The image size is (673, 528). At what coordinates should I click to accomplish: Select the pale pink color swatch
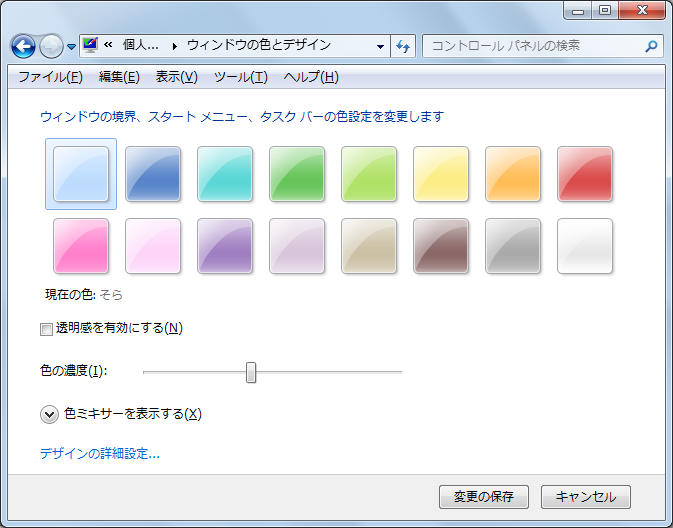pyautogui.click(x=153, y=246)
